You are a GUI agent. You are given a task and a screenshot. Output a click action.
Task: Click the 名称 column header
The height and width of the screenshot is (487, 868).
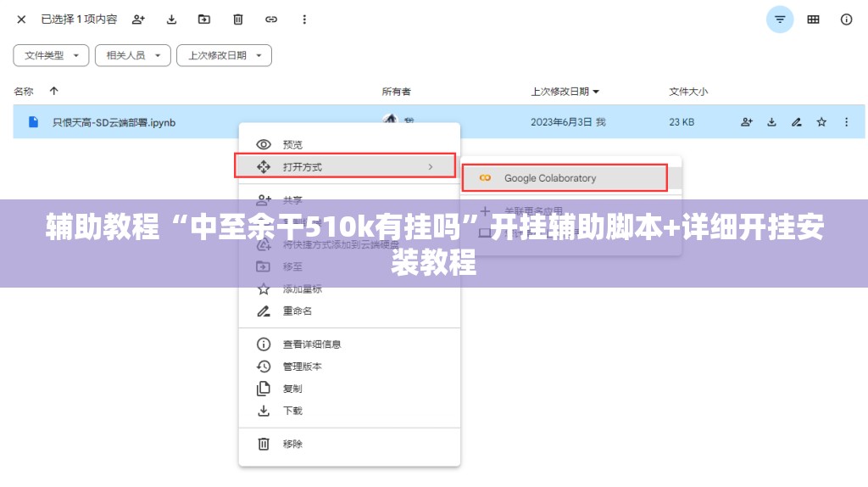click(x=24, y=92)
